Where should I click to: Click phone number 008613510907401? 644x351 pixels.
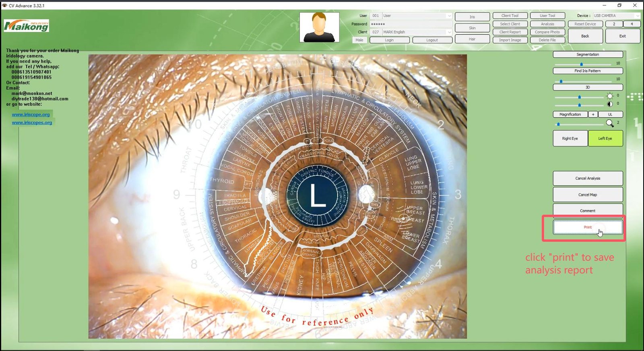31,72
